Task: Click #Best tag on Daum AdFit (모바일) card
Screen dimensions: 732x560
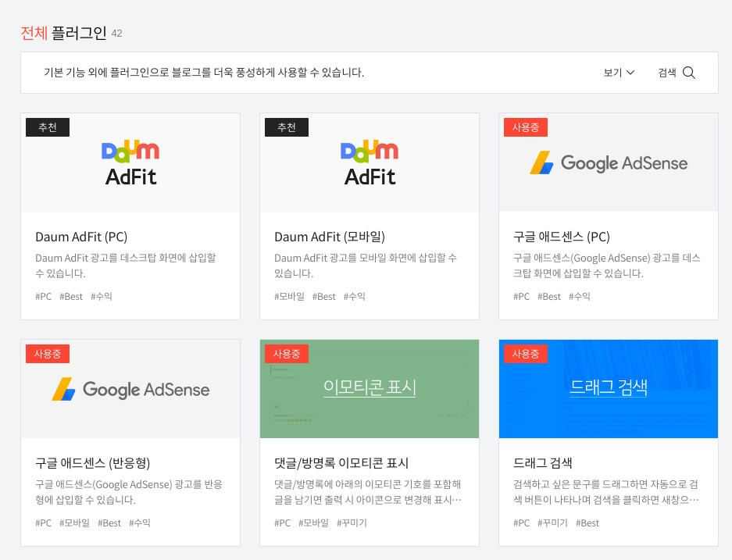Action: click(x=324, y=297)
